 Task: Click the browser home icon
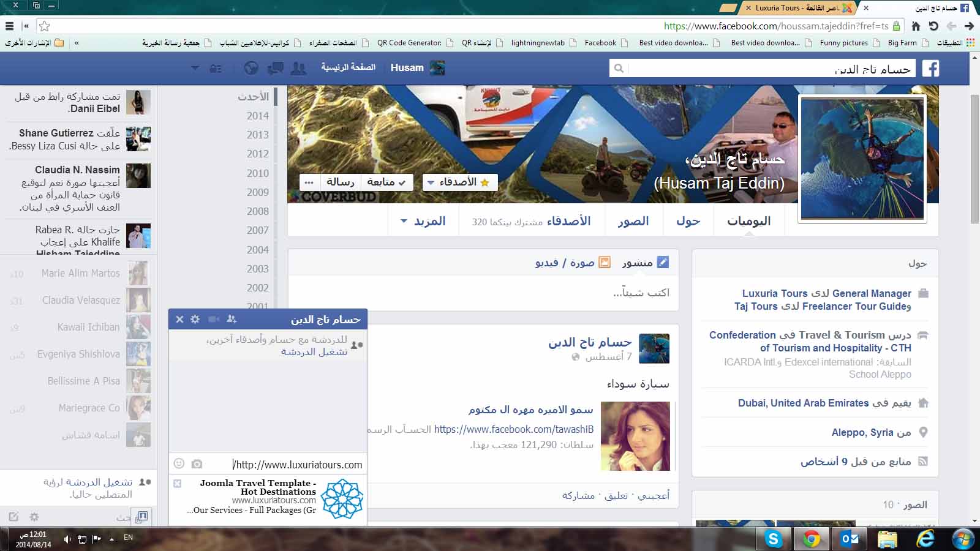click(x=916, y=26)
